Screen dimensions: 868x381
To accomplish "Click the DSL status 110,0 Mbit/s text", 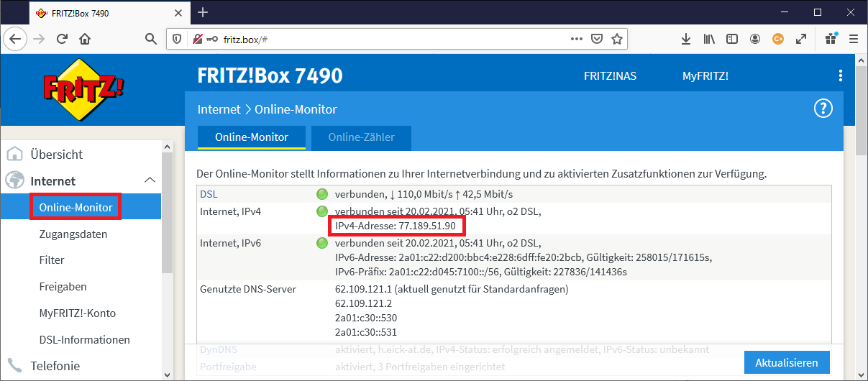I will tap(424, 194).
